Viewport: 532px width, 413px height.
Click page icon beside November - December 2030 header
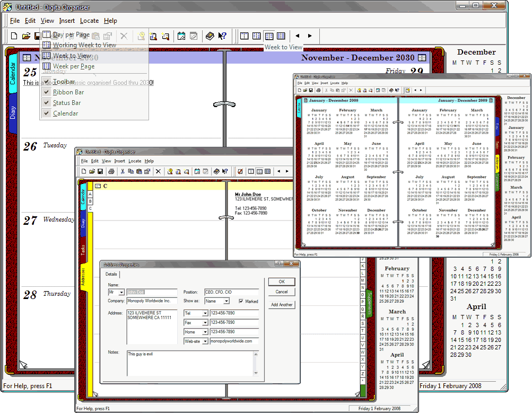pyautogui.click(x=422, y=58)
